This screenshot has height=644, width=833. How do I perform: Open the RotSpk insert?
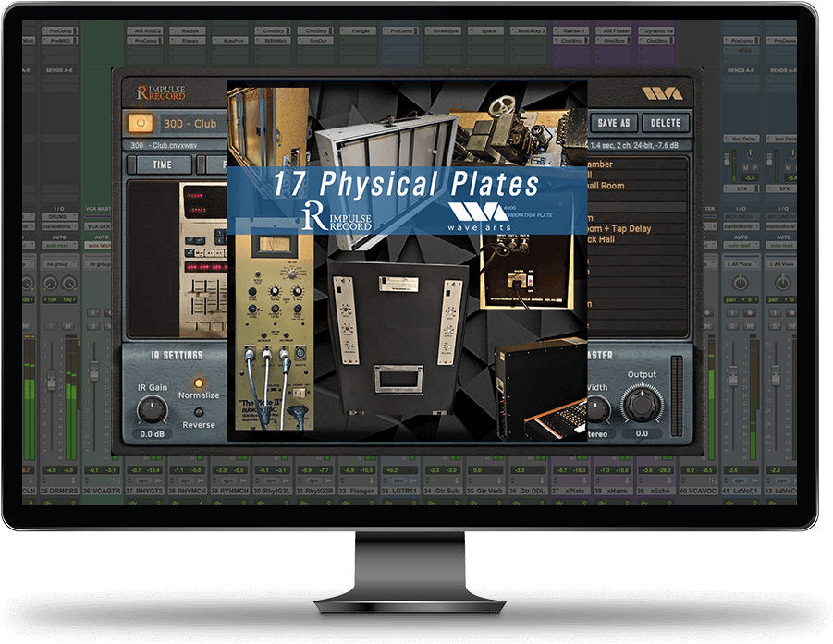187,30
